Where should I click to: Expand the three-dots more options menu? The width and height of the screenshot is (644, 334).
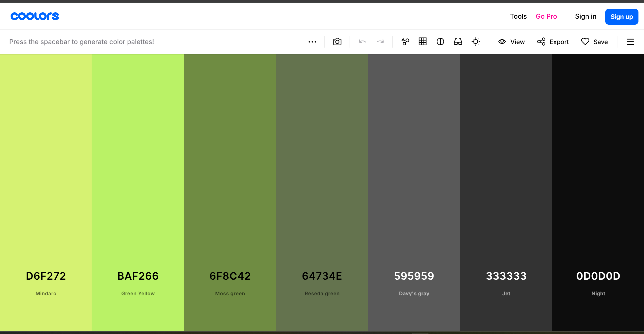(x=312, y=42)
